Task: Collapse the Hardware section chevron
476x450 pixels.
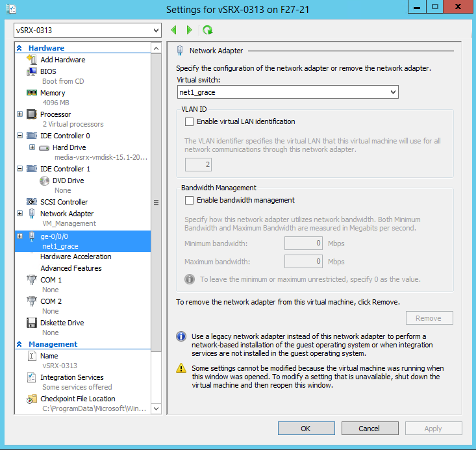Action: (x=19, y=48)
